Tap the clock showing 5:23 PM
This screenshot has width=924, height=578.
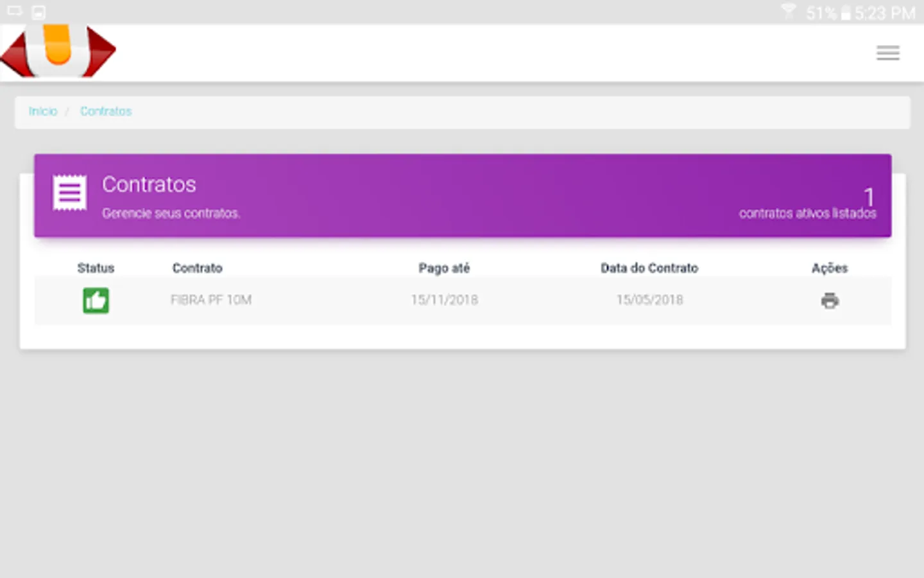pos(885,13)
